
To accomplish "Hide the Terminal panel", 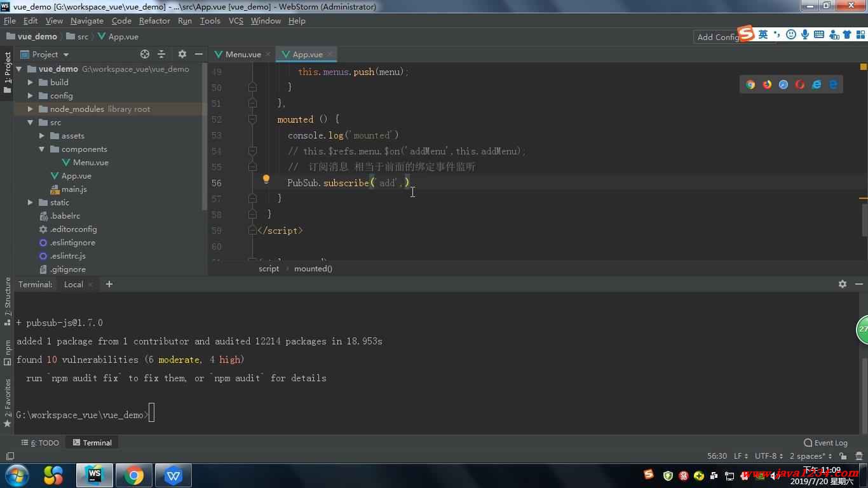I will tap(859, 284).
